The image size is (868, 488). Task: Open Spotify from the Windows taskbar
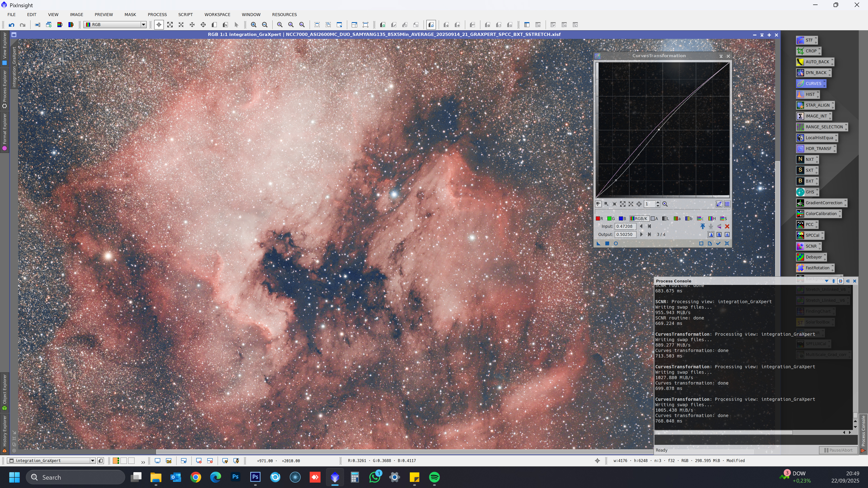pos(434,477)
